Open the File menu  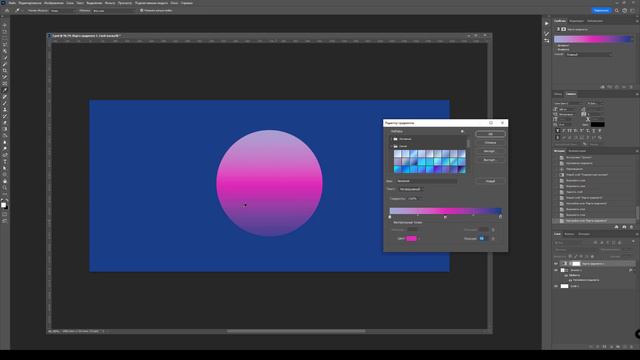coord(12,3)
